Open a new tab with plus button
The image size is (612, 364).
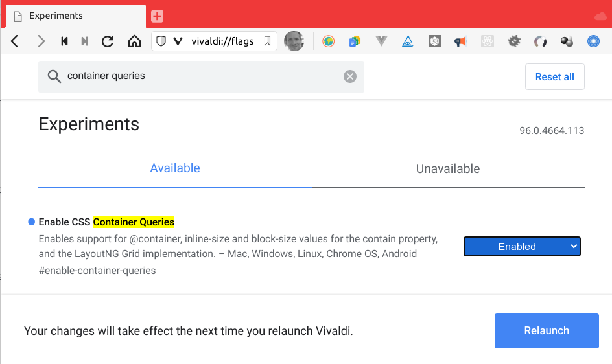point(157,16)
